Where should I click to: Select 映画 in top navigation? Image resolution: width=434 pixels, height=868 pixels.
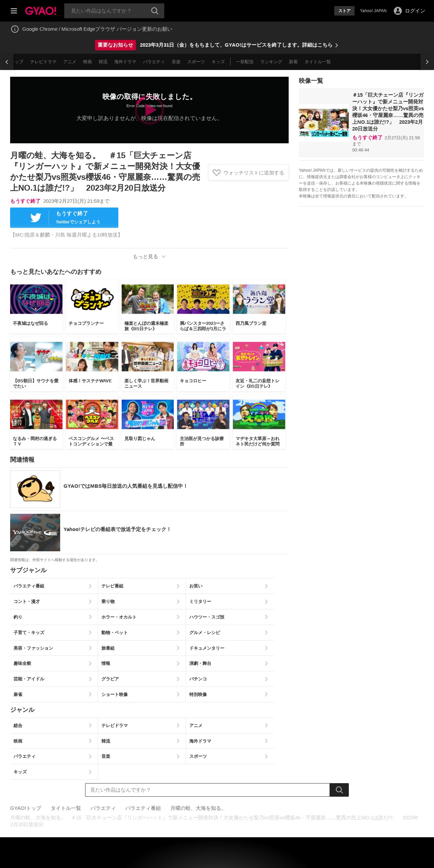[x=88, y=62]
